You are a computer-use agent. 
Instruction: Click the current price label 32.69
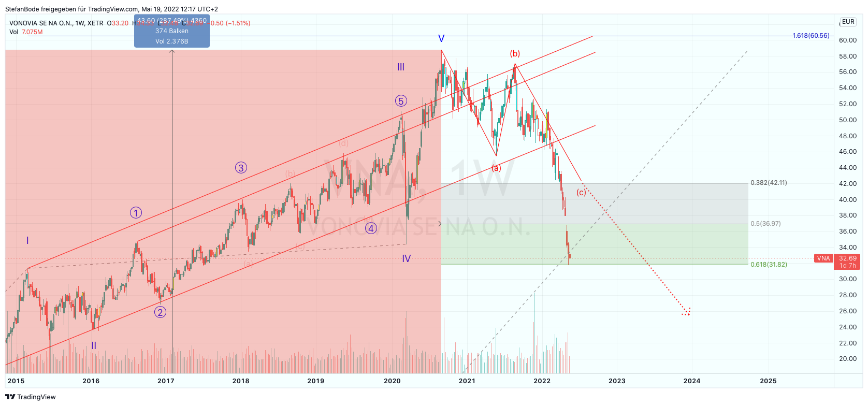click(x=848, y=258)
